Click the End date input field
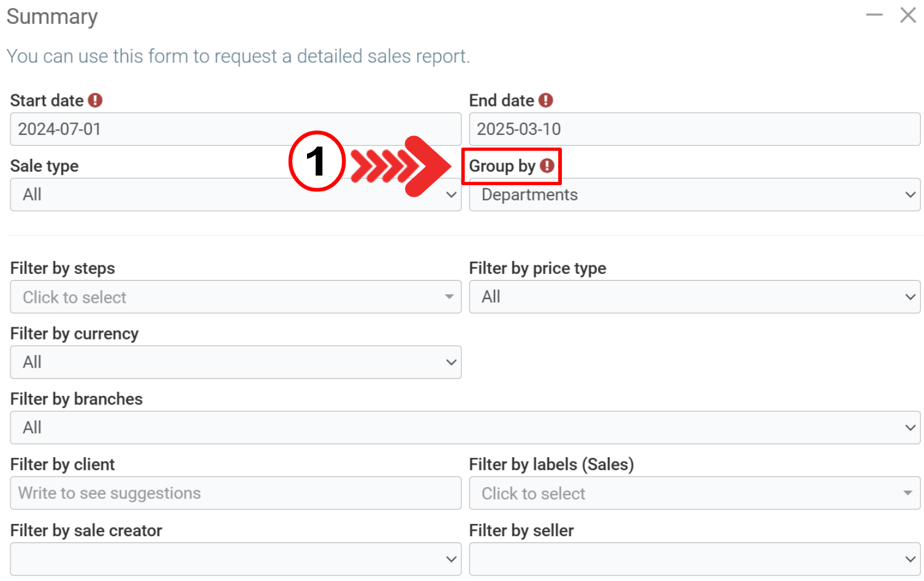The image size is (924, 581). point(694,129)
